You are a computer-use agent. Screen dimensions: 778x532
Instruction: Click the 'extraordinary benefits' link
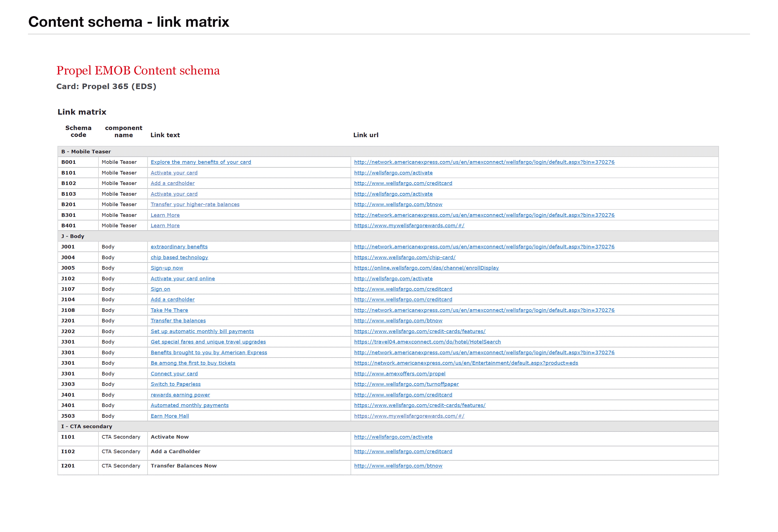click(x=179, y=247)
